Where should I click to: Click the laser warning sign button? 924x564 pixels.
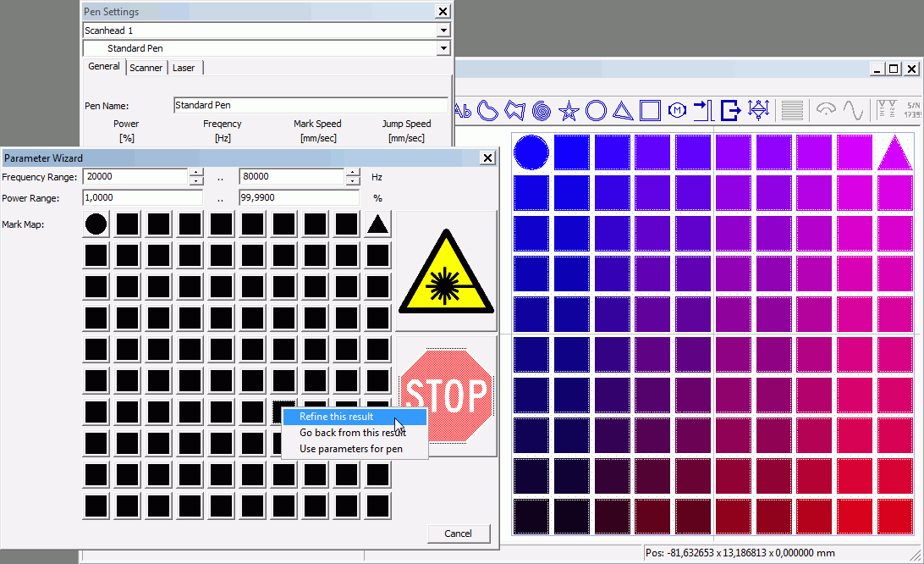(x=446, y=273)
